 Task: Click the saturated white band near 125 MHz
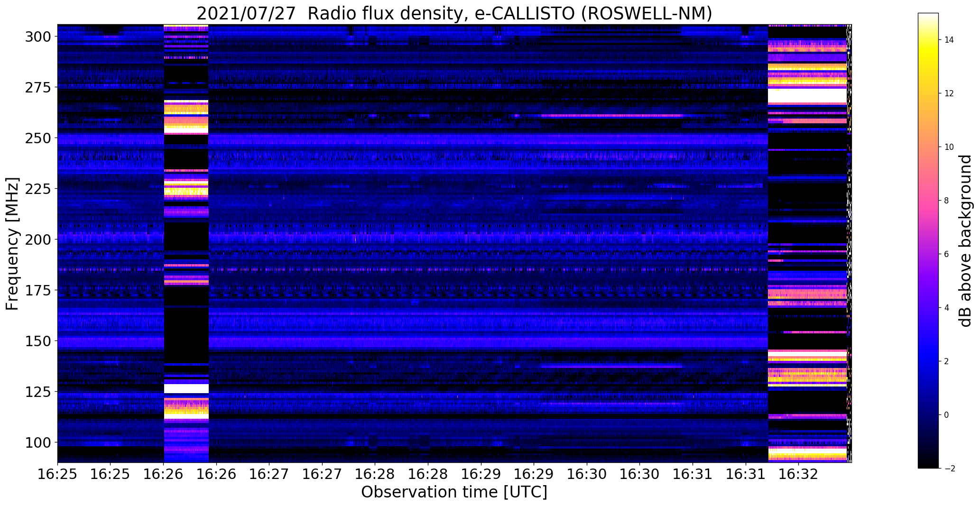[x=186, y=388]
